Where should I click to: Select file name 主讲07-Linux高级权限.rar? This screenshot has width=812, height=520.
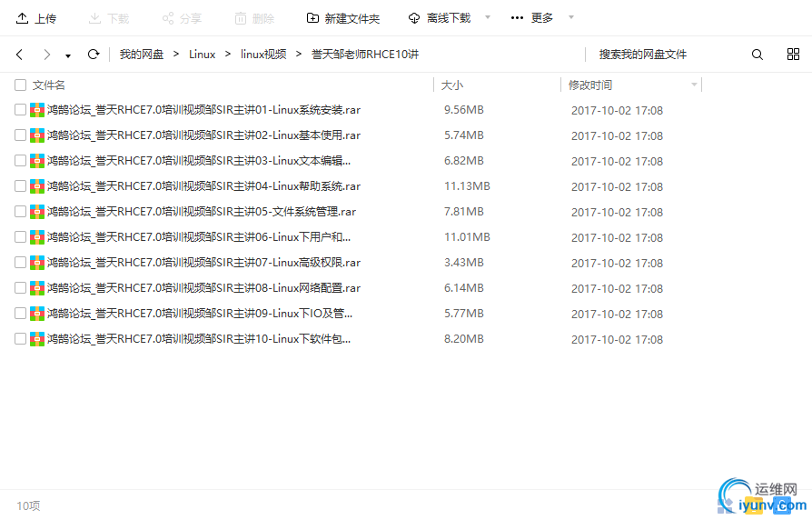click(x=204, y=263)
